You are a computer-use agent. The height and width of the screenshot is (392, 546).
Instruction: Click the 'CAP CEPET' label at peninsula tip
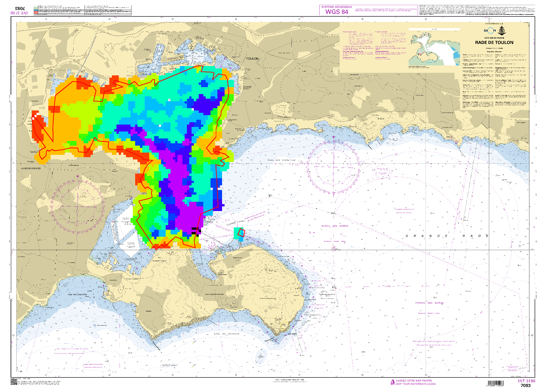(292, 334)
